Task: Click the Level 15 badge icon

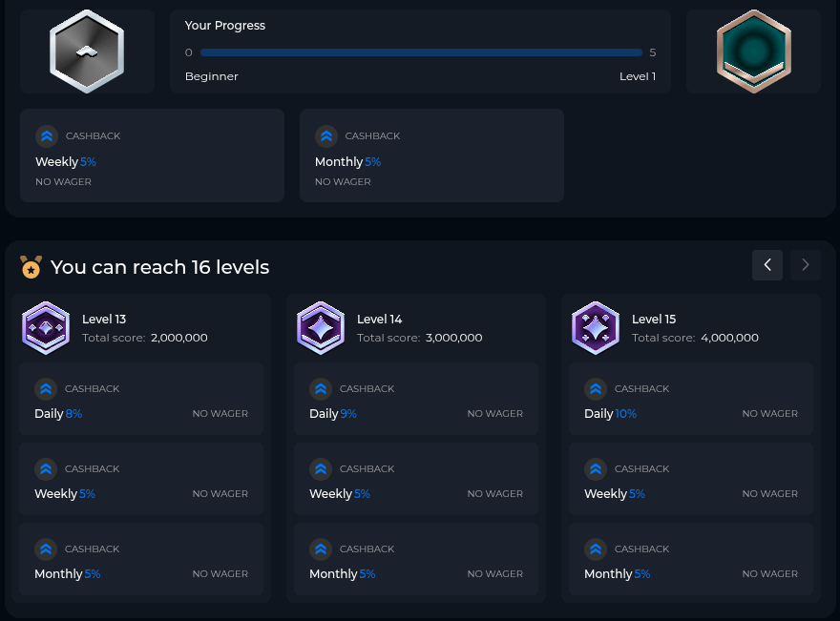Action: click(x=596, y=328)
